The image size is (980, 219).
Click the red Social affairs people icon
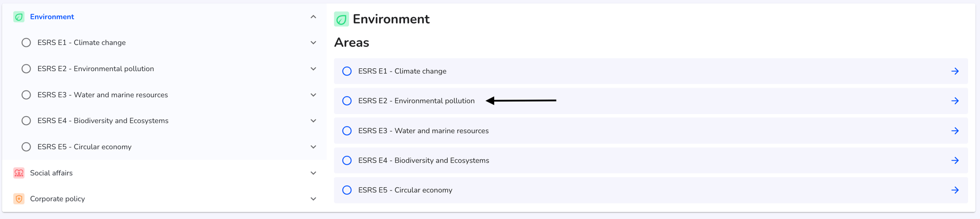19,173
